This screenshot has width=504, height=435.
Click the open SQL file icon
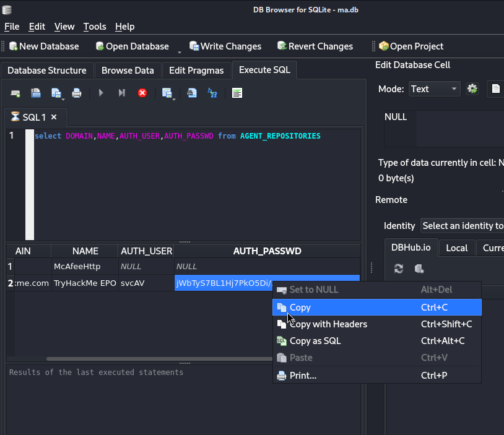coord(36,93)
